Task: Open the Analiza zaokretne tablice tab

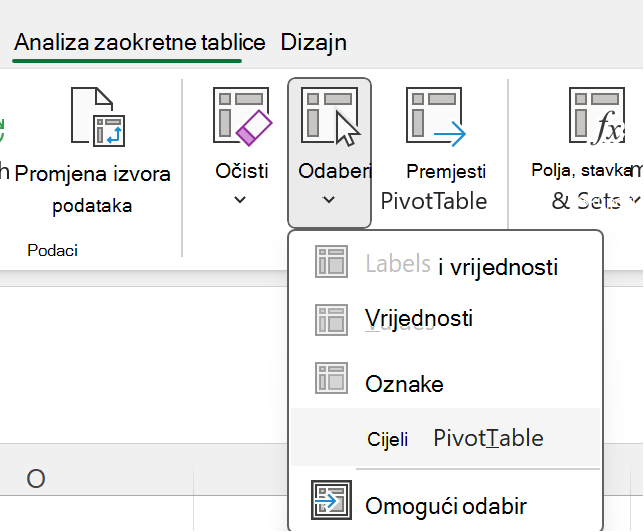Action: pyautogui.click(x=140, y=42)
